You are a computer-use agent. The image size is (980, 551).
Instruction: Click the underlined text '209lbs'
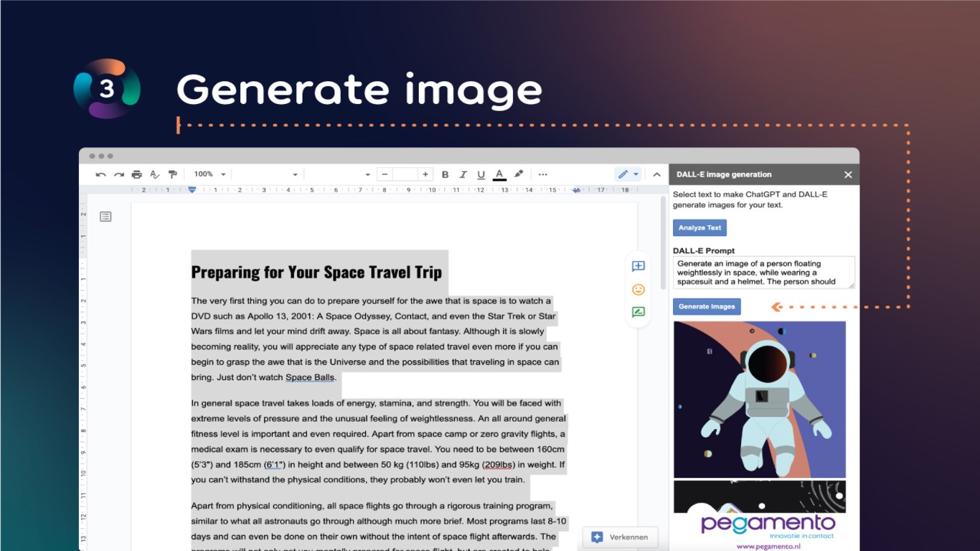[x=500, y=464]
